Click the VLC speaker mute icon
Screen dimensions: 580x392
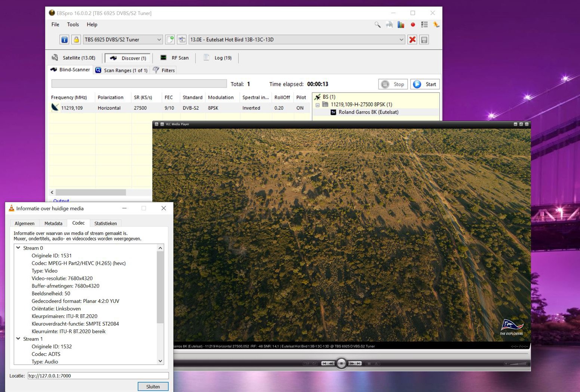point(506,364)
